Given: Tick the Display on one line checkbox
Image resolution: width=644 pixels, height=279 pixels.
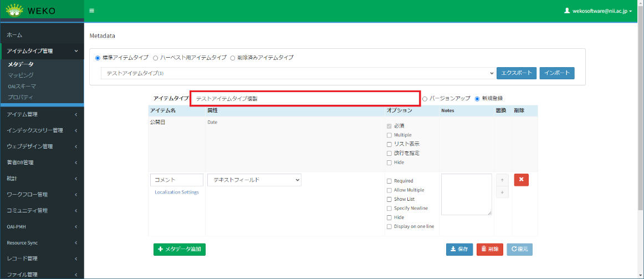Looking at the screenshot, I should pos(389,226).
